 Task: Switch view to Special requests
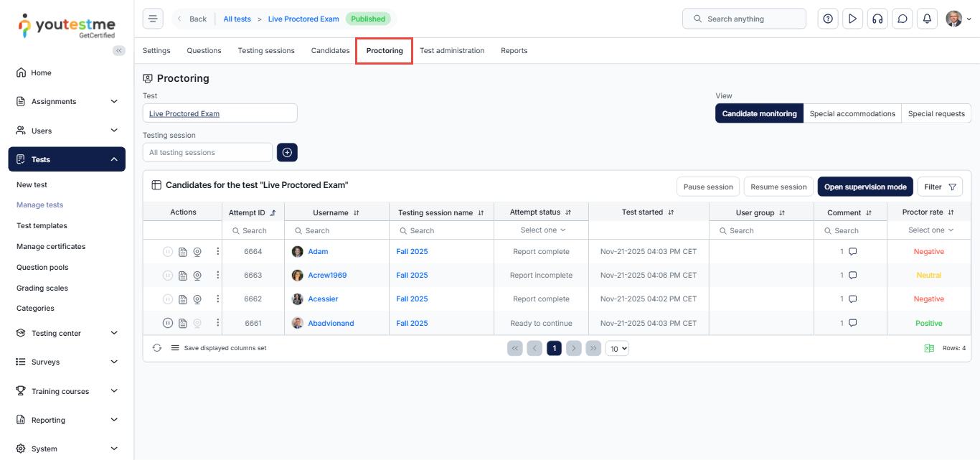coord(936,113)
